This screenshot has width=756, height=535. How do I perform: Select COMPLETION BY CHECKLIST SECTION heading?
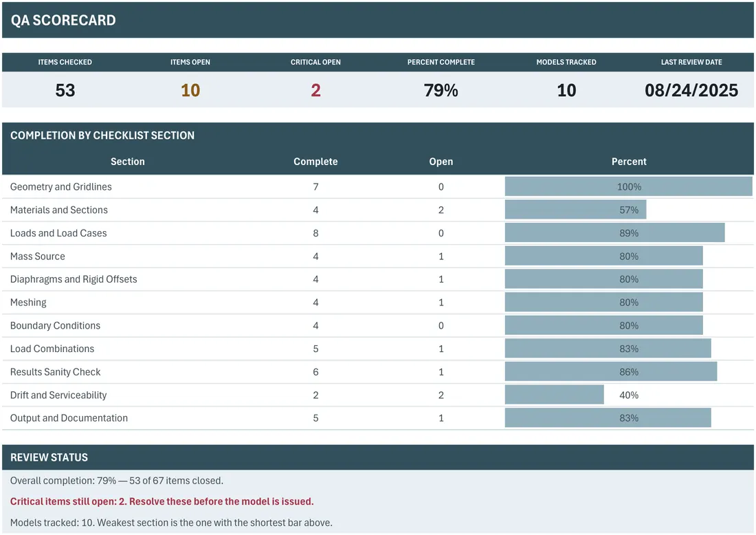102,135
